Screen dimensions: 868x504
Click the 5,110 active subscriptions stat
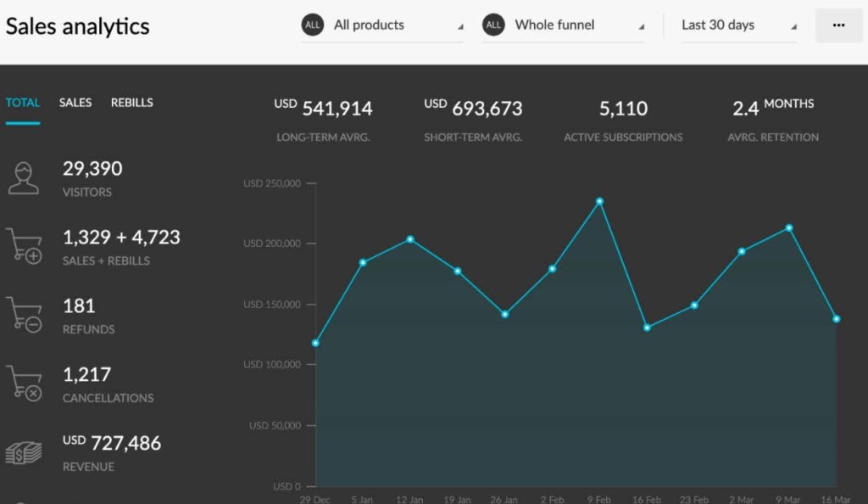click(x=623, y=109)
